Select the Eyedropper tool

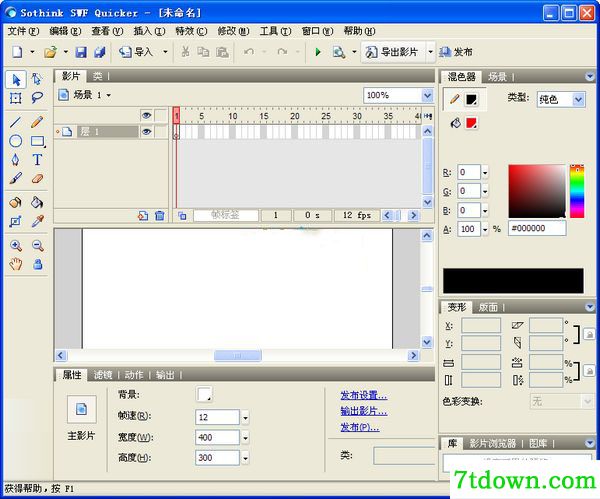tap(37, 222)
